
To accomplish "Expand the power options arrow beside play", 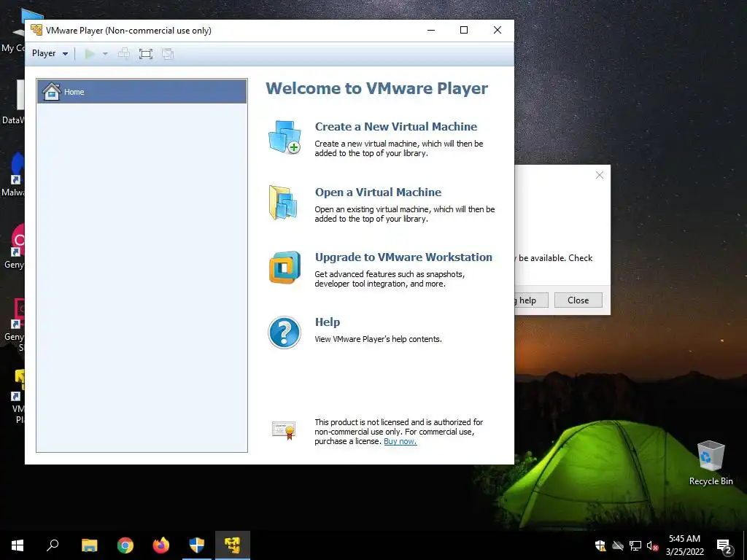I will point(105,54).
